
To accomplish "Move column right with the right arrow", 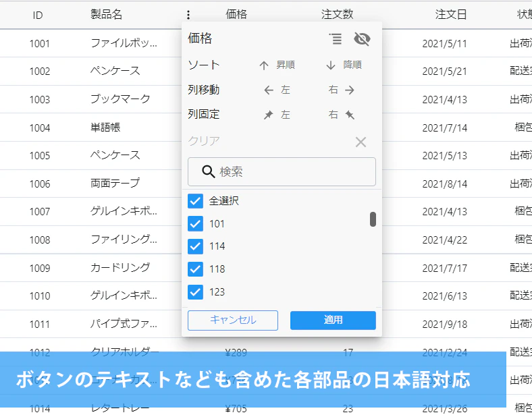I will tap(350, 90).
